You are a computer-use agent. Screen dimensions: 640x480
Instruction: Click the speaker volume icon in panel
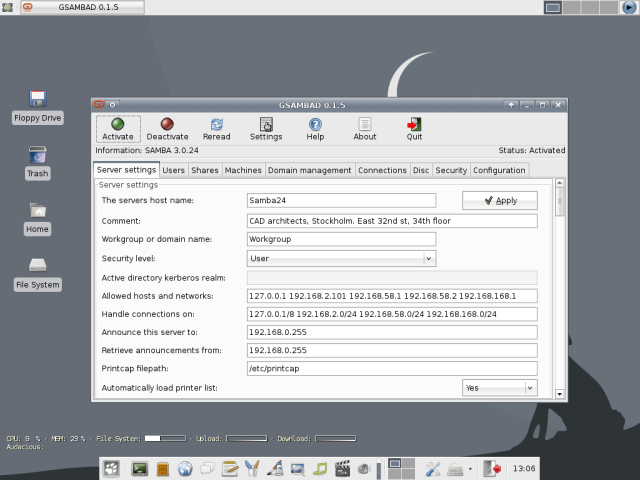click(x=363, y=469)
